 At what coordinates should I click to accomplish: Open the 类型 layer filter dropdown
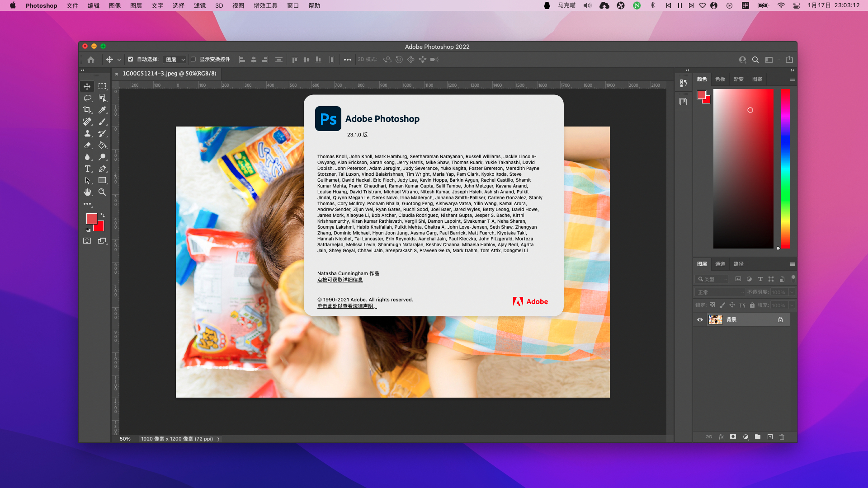pos(713,279)
